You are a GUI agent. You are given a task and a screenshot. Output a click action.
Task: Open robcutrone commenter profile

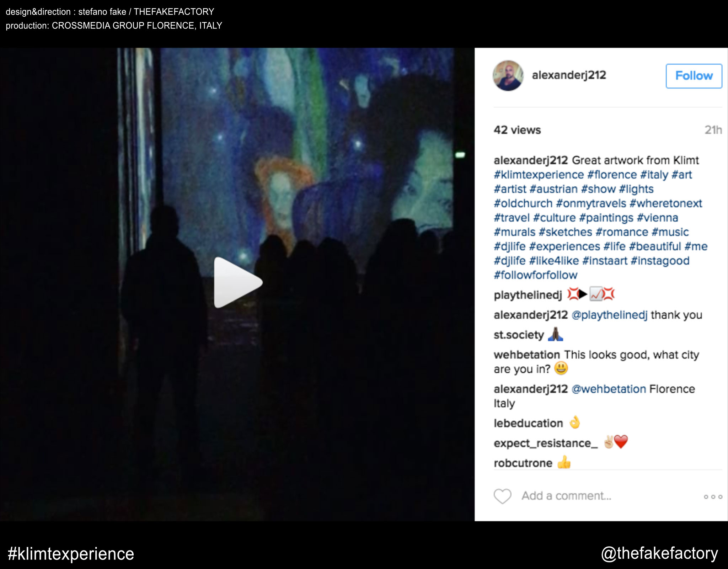(x=523, y=463)
